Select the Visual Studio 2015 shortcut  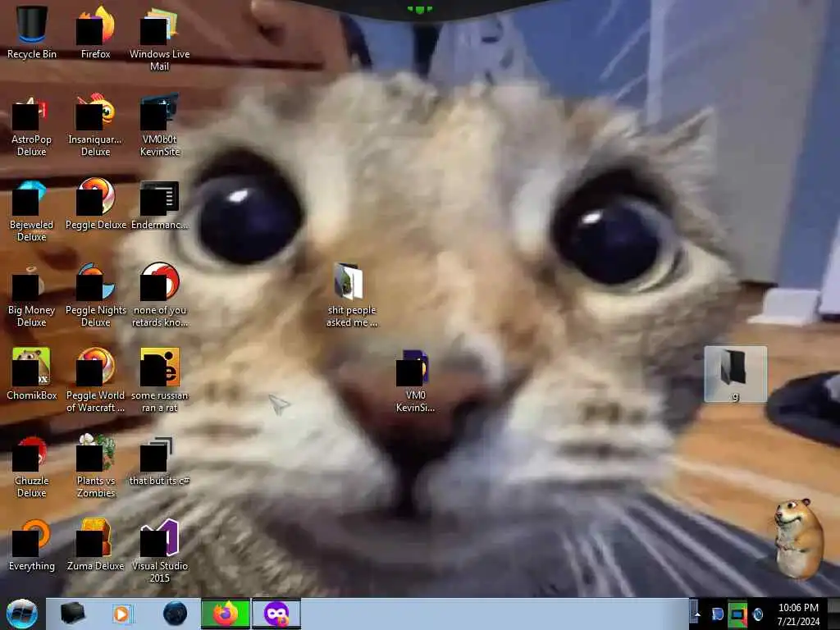click(159, 550)
